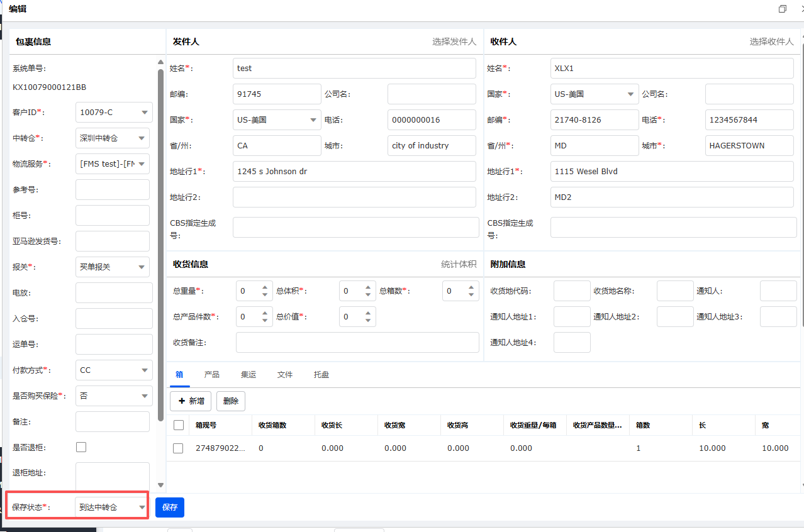This screenshot has width=804, height=532.
Task: Click the blue 保存 button
Action: point(170,507)
